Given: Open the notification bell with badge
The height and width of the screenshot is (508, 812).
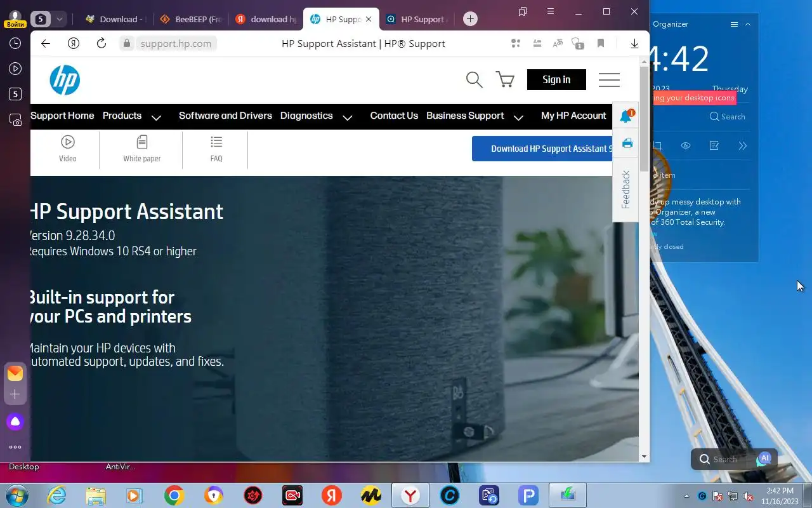Looking at the screenshot, I should pos(626,116).
